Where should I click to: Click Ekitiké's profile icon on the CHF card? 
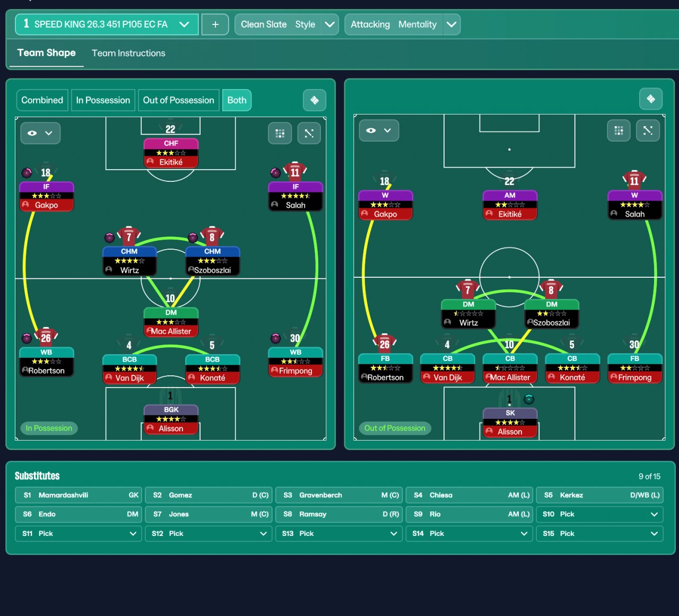pyautogui.click(x=150, y=162)
